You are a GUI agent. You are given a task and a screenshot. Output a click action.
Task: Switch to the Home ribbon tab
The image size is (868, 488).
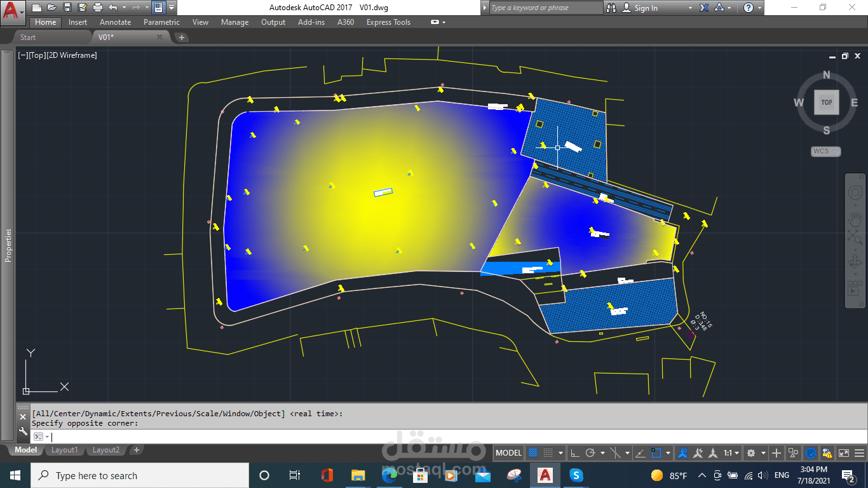[45, 22]
